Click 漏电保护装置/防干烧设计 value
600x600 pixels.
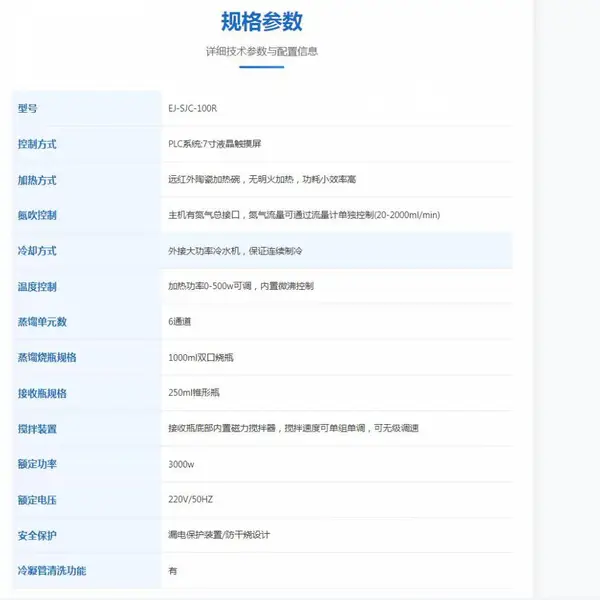click(219, 535)
